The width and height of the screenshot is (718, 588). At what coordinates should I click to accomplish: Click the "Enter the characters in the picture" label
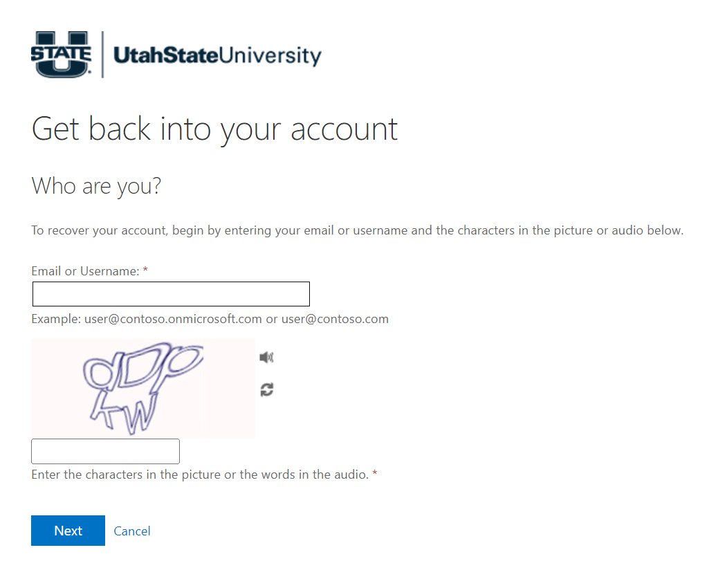point(200,475)
